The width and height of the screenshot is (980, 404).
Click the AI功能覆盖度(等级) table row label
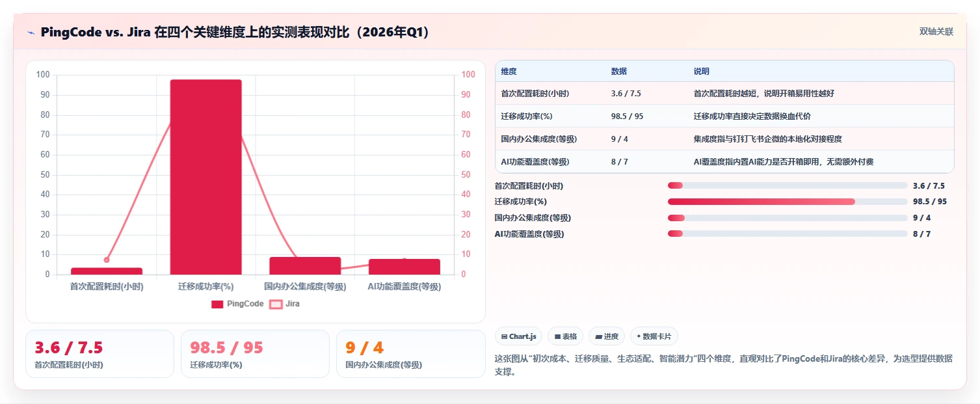[536, 162]
